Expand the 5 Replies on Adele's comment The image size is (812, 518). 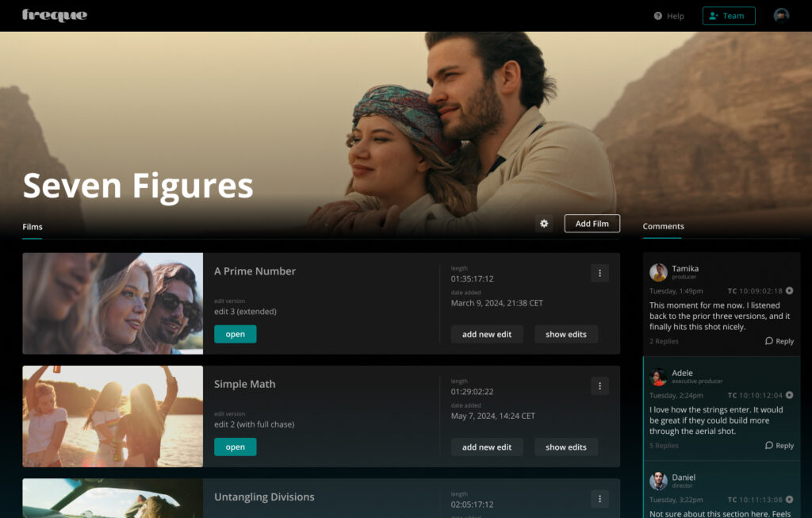point(664,446)
